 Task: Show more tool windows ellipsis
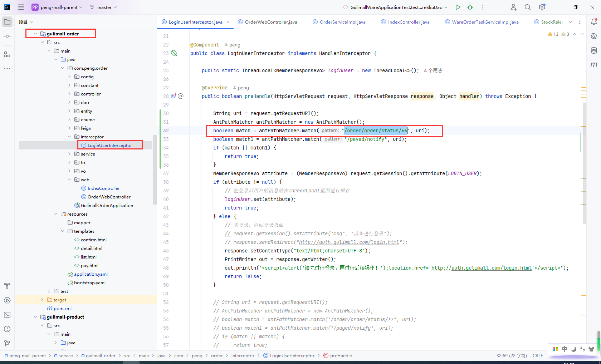7,68
